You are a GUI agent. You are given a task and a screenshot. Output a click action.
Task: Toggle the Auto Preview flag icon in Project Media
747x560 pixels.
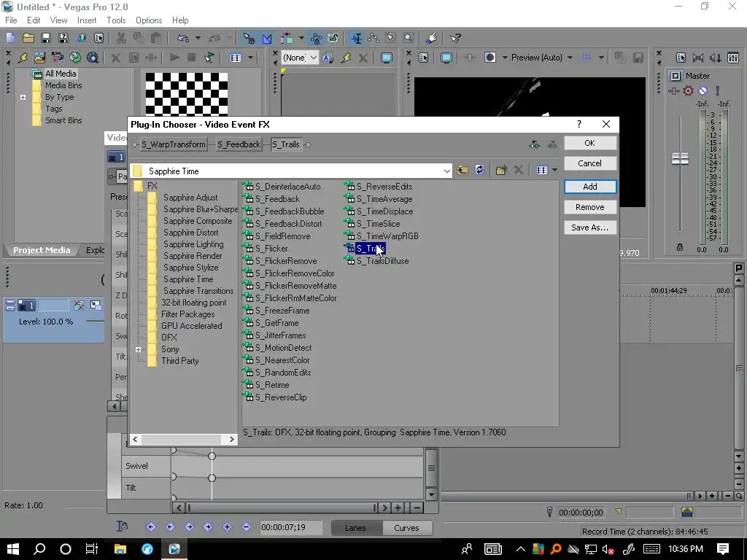click(x=209, y=58)
